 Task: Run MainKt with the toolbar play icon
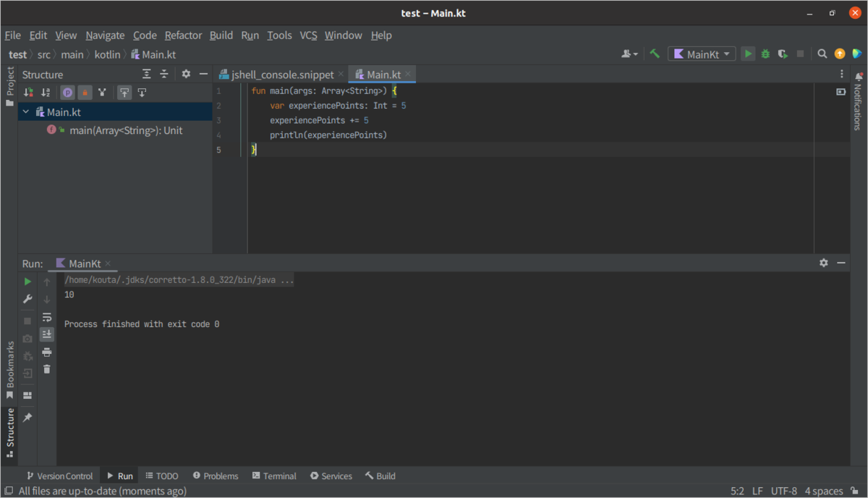point(749,54)
